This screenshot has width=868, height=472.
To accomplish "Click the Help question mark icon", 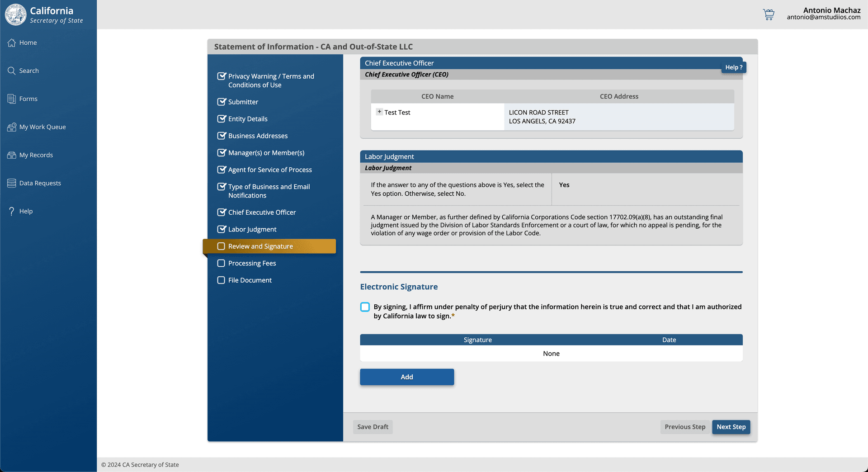I will 12,211.
